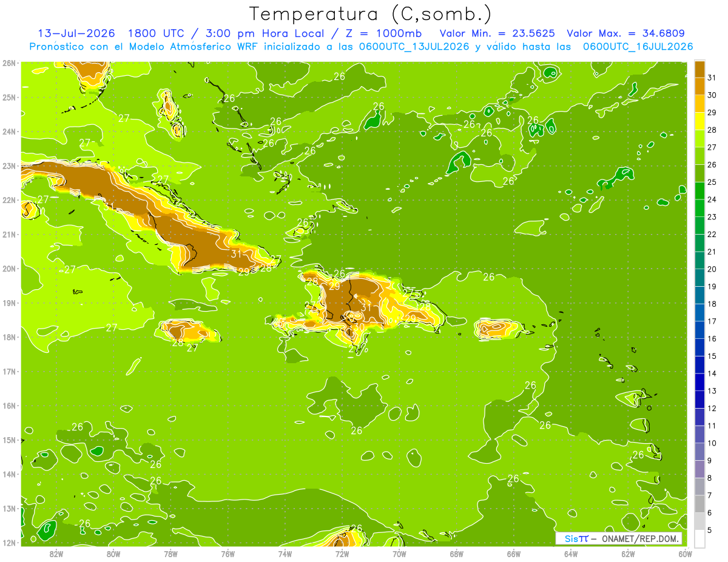Click the color scale label '25'

(712, 182)
